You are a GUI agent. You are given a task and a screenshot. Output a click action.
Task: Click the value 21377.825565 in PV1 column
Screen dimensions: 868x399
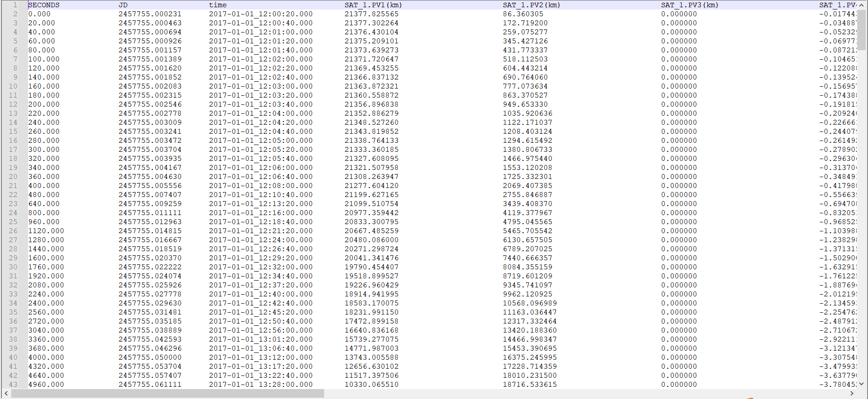click(x=371, y=14)
